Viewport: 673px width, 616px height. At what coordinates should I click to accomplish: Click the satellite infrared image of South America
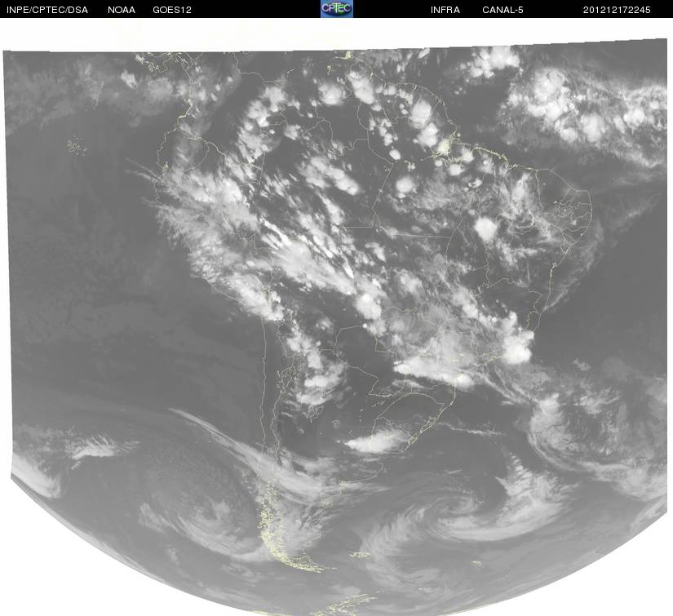pos(336,326)
